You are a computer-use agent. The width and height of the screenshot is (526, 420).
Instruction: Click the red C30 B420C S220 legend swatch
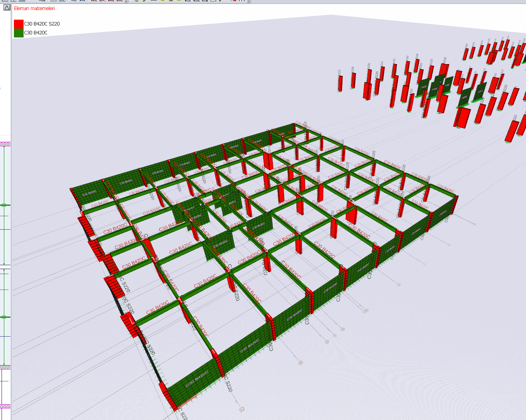point(19,24)
